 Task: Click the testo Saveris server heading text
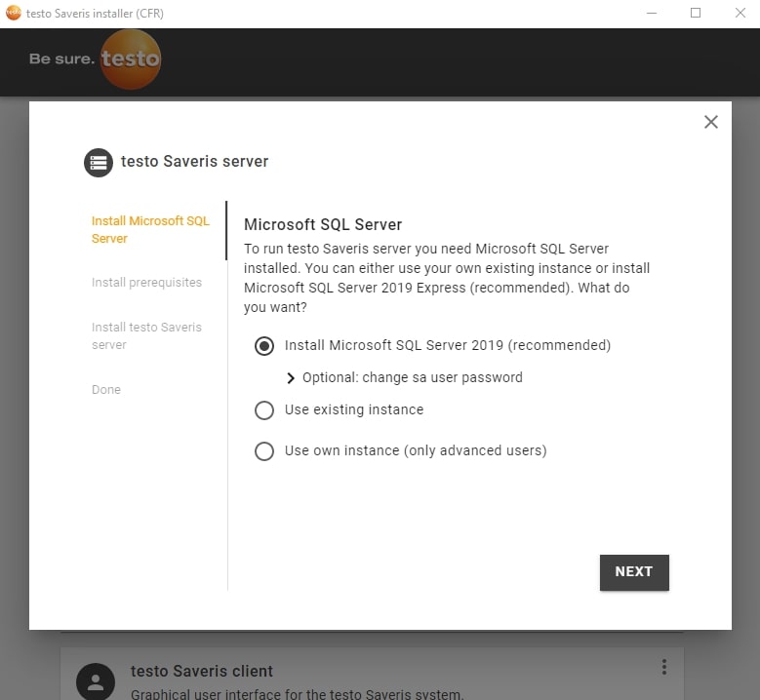[194, 162]
